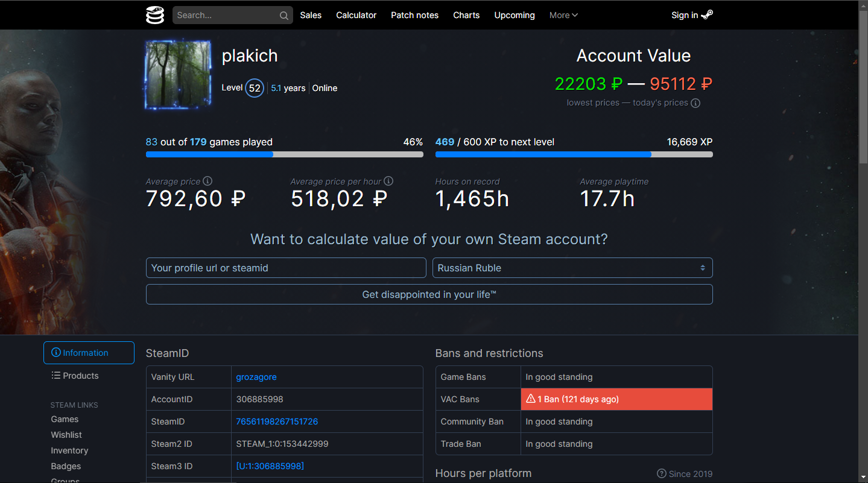Click the STEAM_1:0:153442999 value

(282, 444)
